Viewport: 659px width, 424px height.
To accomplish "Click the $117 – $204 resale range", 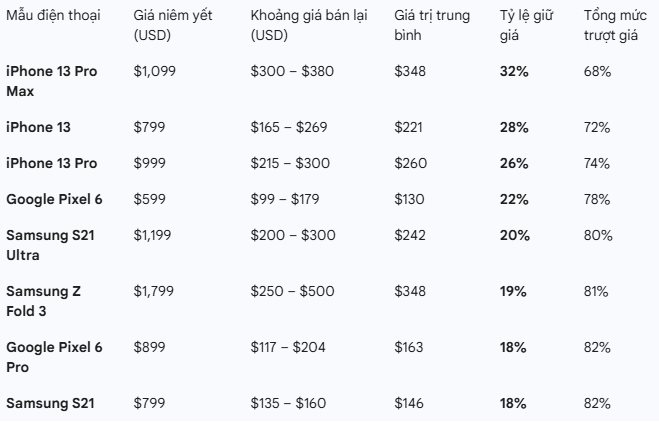I will pyautogui.click(x=286, y=347).
